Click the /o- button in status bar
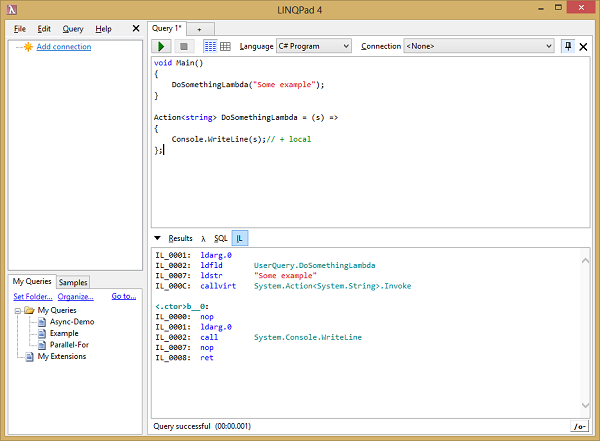Image resolution: width=600 pixels, height=441 pixels. (578, 426)
